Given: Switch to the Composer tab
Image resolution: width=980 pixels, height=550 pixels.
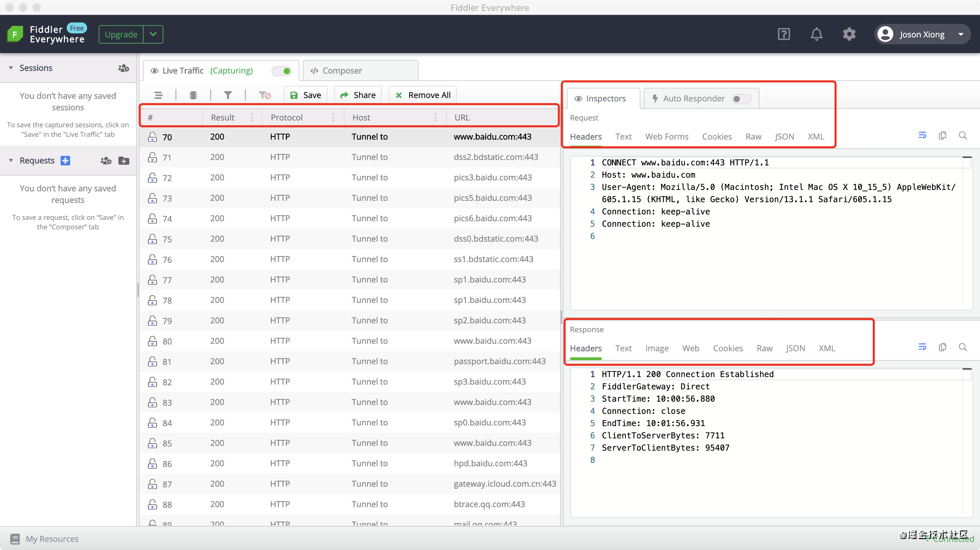Looking at the screenshot, I should (360, 71).
